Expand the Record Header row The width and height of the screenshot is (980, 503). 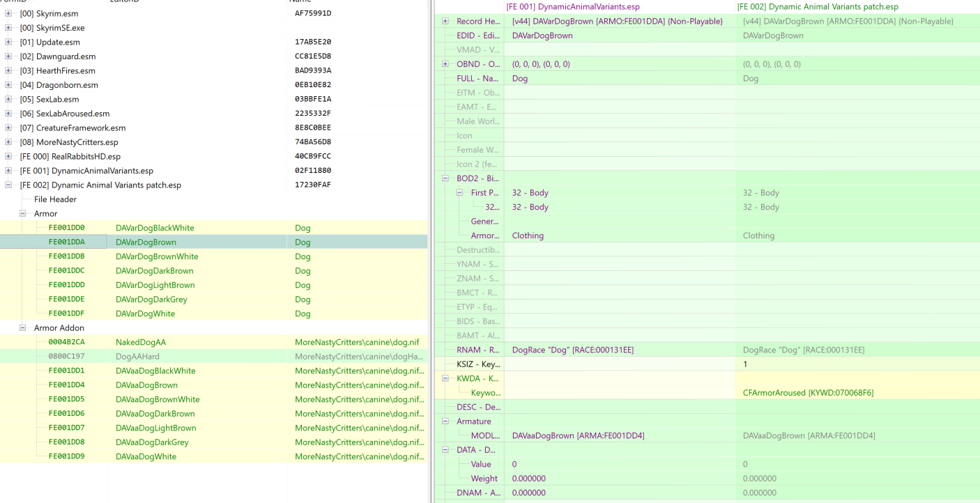click(445, 22)
